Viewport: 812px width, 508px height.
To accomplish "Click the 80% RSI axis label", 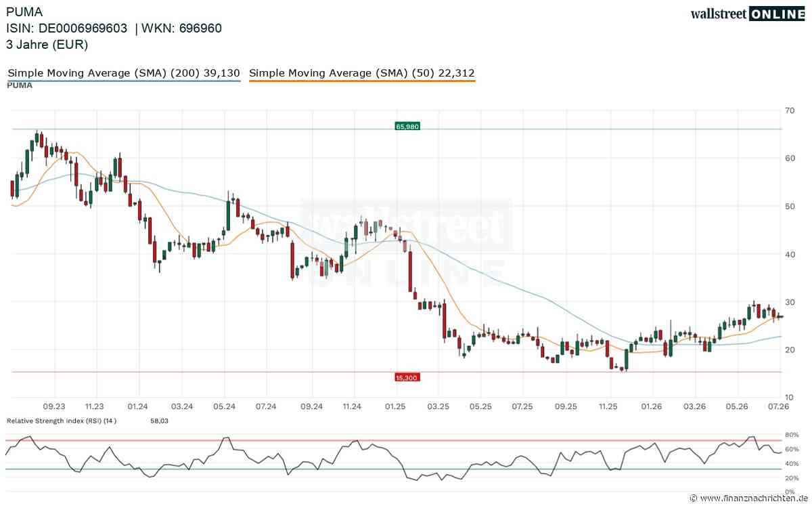I will 792,434.
